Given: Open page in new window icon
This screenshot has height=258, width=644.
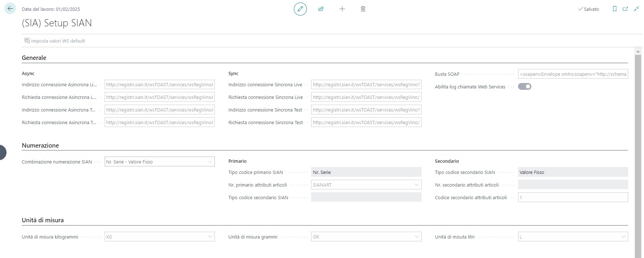Looking at the screenshot, I should (625, 9).
